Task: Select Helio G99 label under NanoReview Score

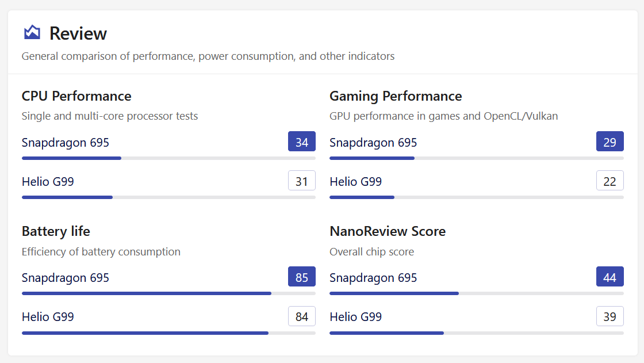Action: [356, 317]
